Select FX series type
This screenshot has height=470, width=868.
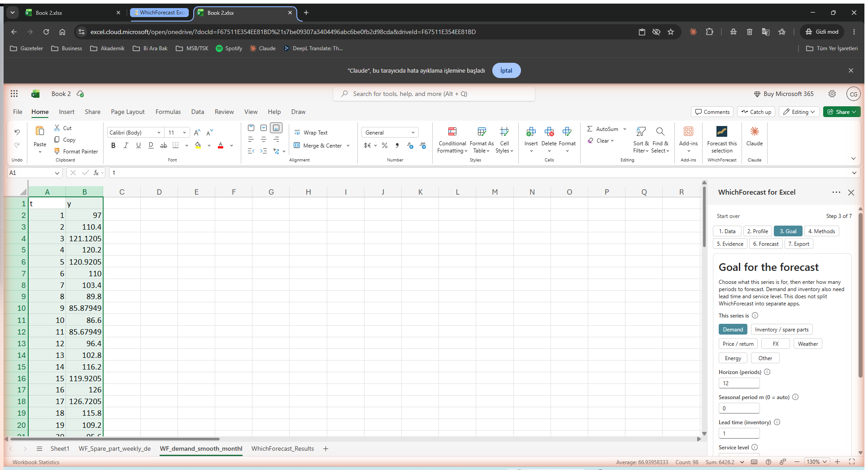776,344
